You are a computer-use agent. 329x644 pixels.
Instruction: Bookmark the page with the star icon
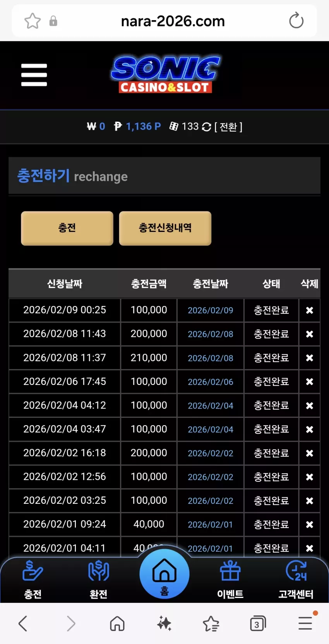(33, 21)
